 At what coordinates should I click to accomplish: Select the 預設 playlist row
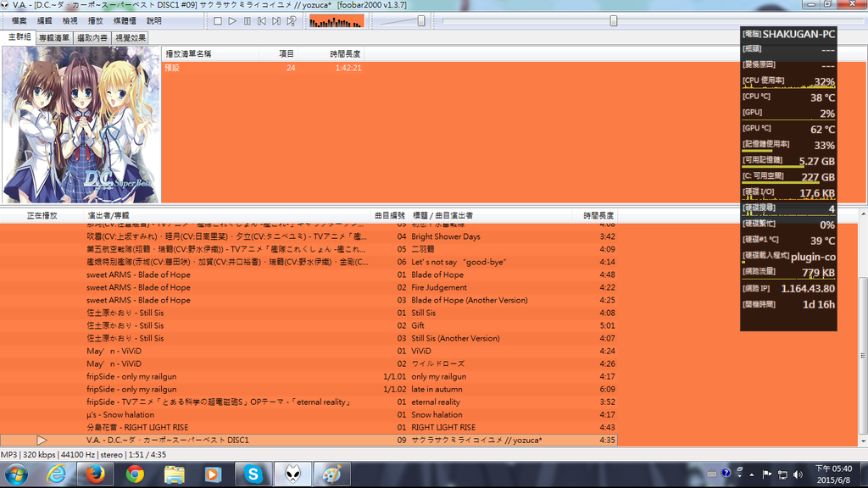coord(264,68)
